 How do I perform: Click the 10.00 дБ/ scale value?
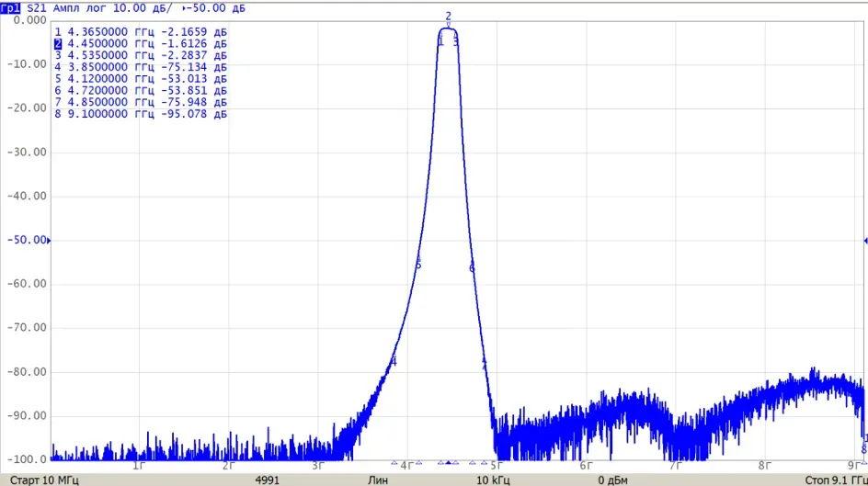143,8
